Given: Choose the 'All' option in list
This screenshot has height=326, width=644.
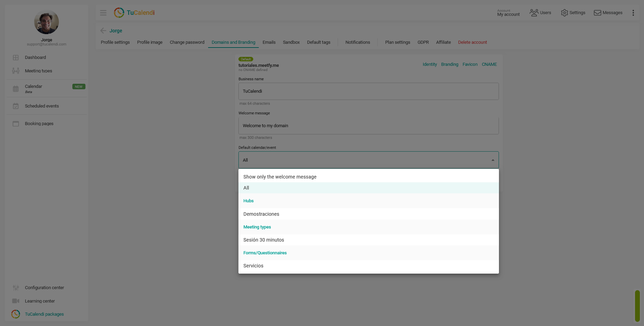Looking at the screenshot, I should (x=369, y=188).
